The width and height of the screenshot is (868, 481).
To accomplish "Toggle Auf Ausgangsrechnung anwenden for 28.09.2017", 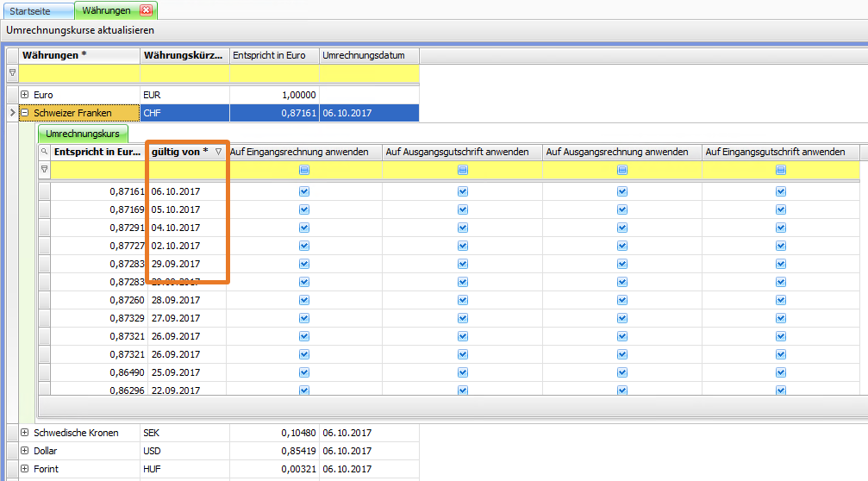I will pos(622,301).
